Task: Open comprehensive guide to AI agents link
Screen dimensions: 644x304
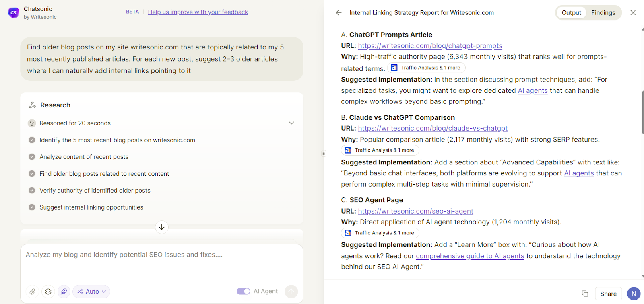Action: 470,256
